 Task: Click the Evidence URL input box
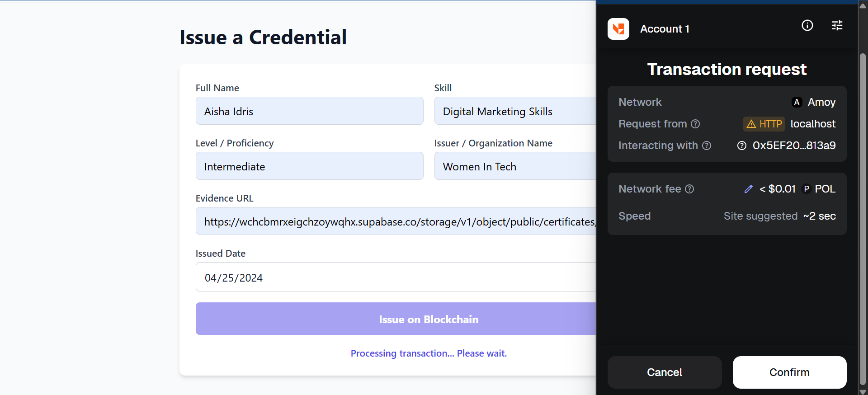point(396,221)
